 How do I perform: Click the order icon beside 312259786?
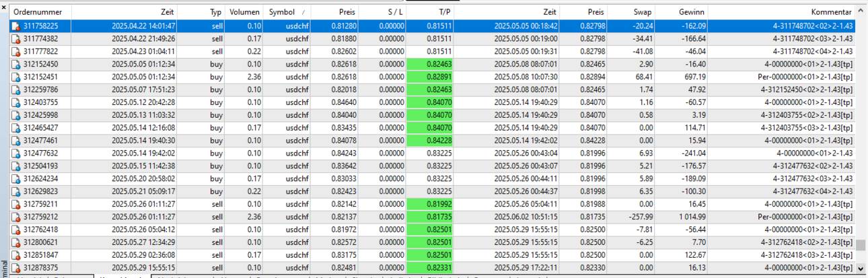point(15,90)
